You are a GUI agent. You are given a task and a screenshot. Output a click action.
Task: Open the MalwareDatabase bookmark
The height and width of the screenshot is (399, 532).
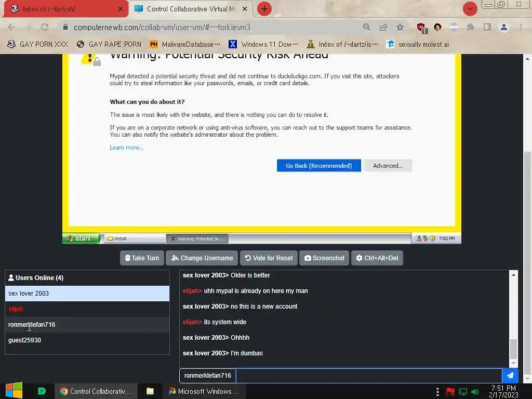185,44
